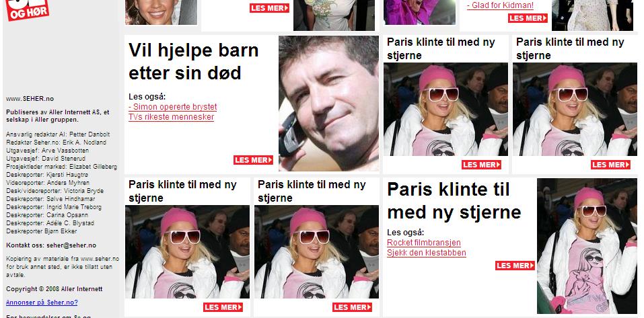The width and height of the screenshot is (644, 318).
Task: Click LES MER under 'Glad for Kidman!'
Action: [528, 18]
